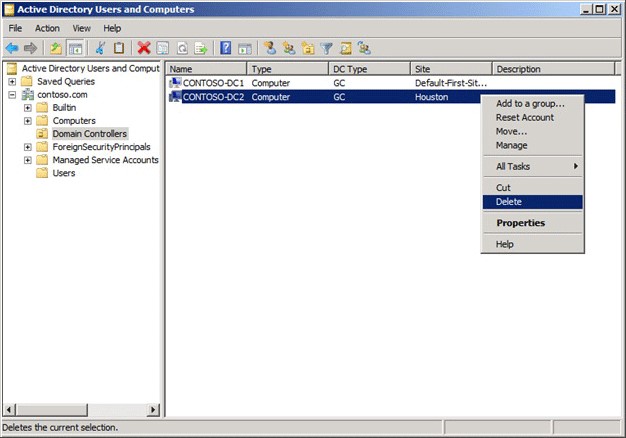Screen dimensions: 626x438
Task: Select the Users folder in the tree
Action: pos(63,173)
